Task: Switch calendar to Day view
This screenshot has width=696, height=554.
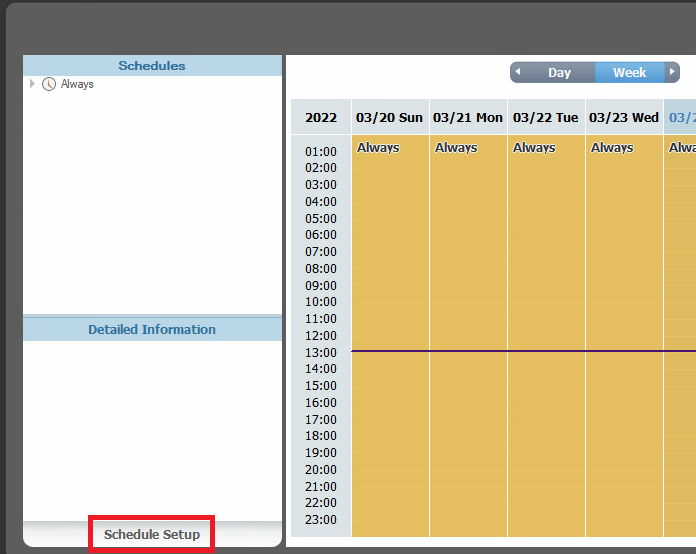Action: point(559,72)
